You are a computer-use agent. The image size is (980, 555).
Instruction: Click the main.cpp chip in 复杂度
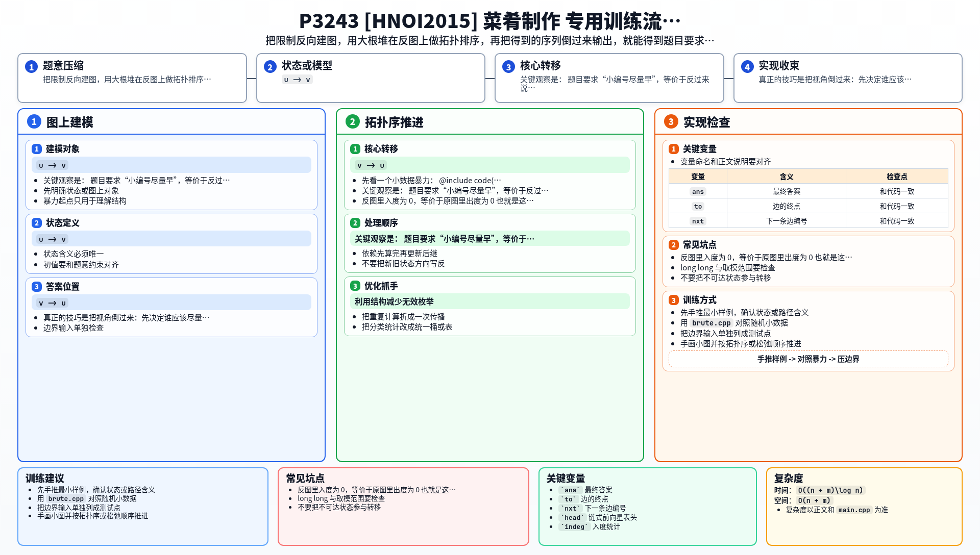(854, 510)
